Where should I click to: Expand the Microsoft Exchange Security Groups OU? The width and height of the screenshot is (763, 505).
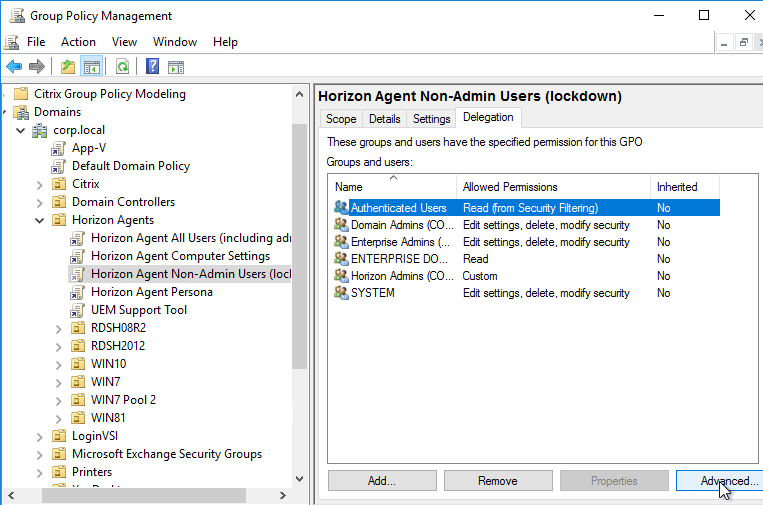[39, 454]
